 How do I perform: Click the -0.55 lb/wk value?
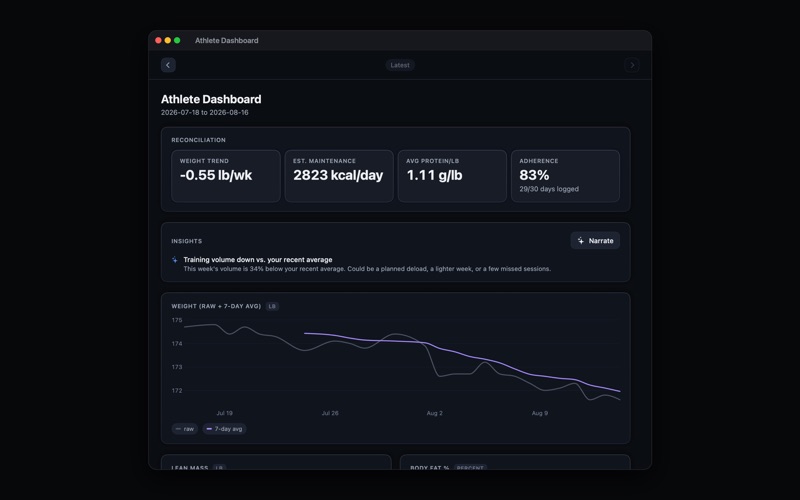coord(216,175)
